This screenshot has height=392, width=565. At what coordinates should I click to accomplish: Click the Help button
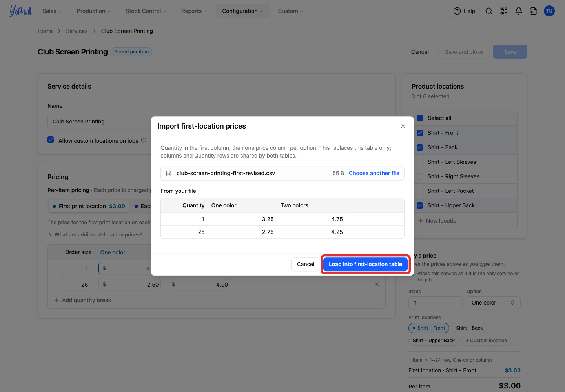coord(464,11)
